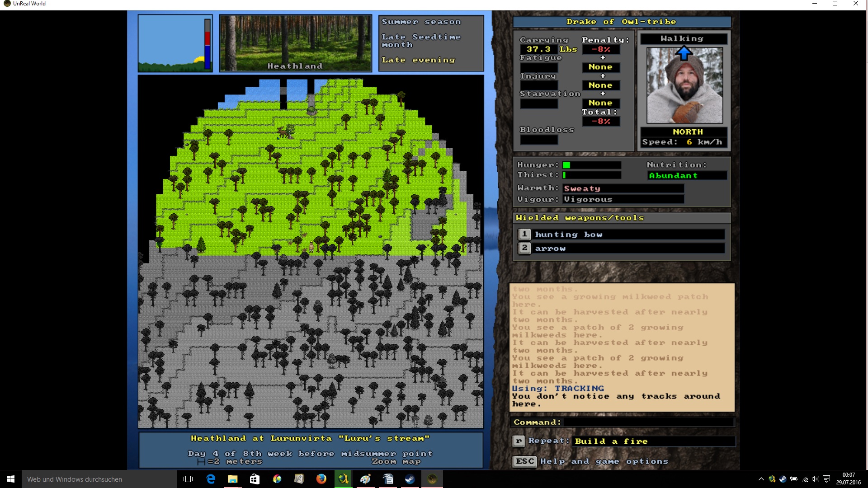
Task: Click the blue north direction arrow
Action: [x=684, y=53]
